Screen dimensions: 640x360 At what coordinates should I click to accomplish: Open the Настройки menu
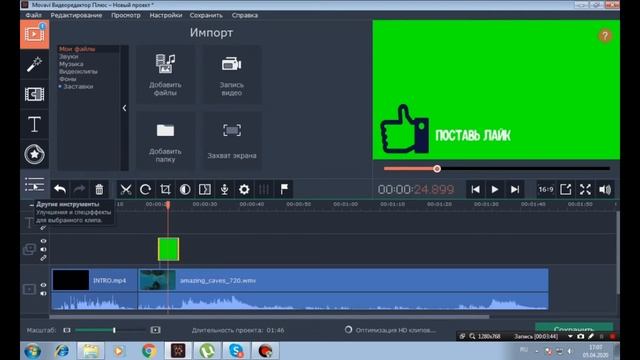coord(166,15)
